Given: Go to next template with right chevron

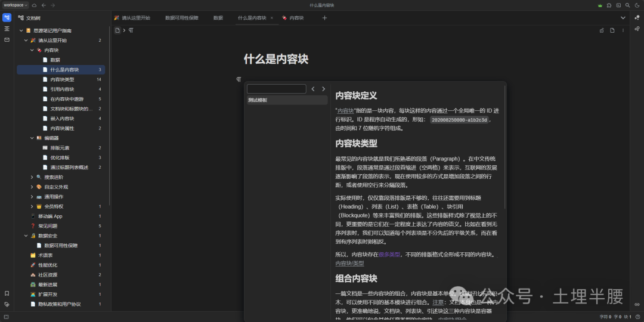Looking at the screenshot, I should tap(323, 89).
